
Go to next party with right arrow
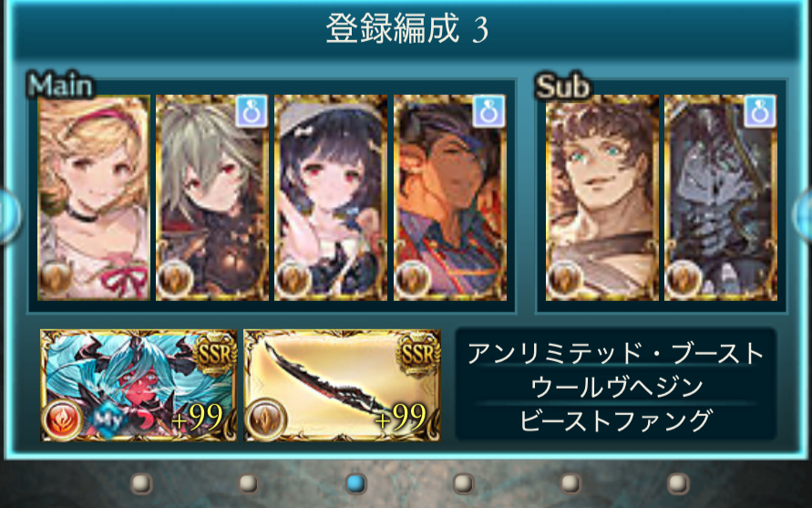803,214
